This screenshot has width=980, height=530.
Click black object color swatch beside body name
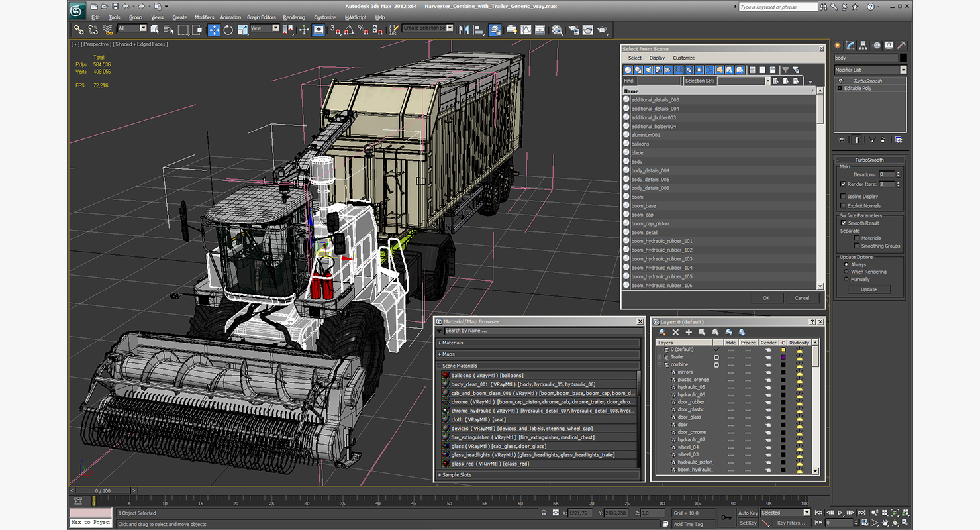point(903,58)
